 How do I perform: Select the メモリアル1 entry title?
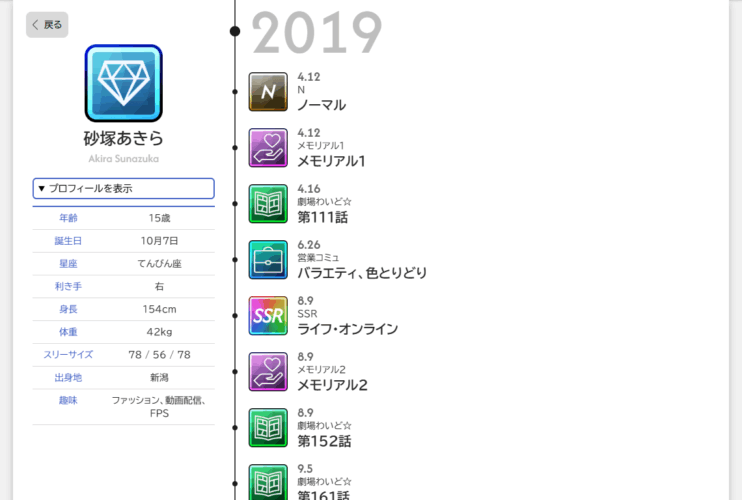point(331,161)
